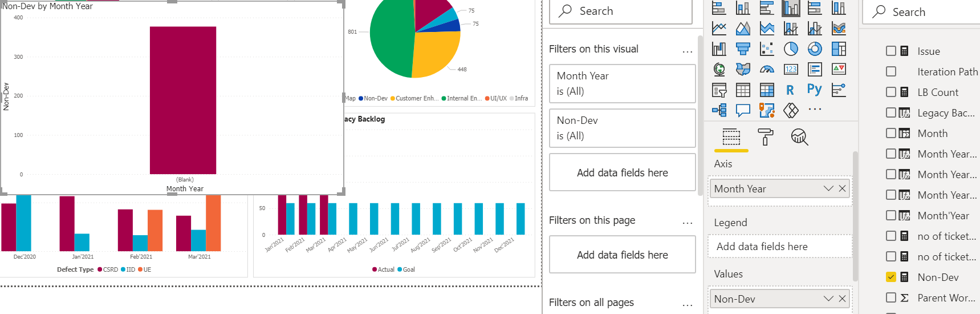Check the Month'Year field checkbox
The height and width of the screenshot is (314, 980).
click(x=891, y=215)
